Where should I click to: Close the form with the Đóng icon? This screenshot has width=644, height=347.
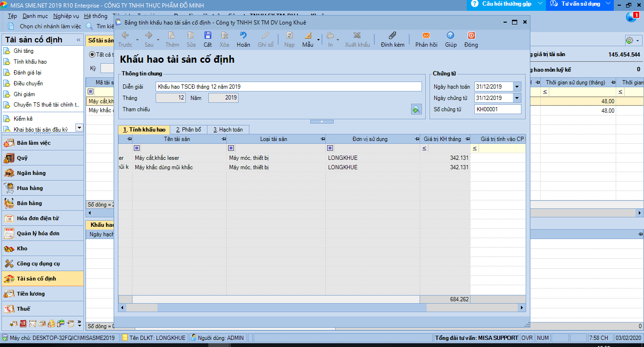pyautogui.click(x=471, y=35)
